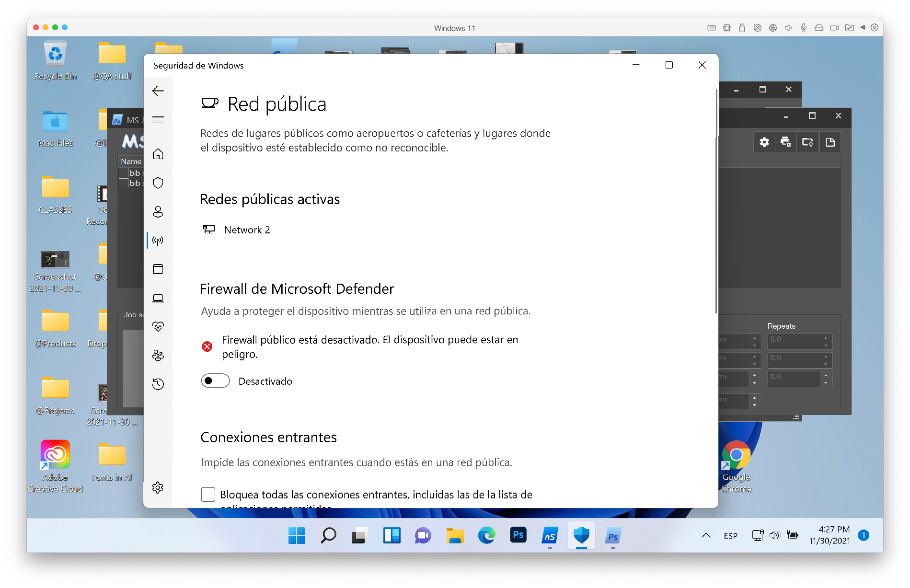Collapse the Parallels title bar icons with the arrow

(863, 28)
